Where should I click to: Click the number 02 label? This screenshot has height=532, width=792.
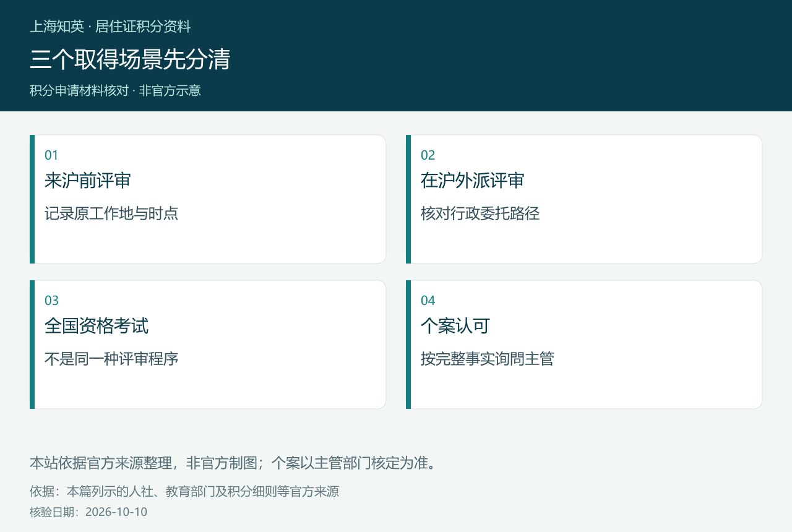tap(428, 155)
